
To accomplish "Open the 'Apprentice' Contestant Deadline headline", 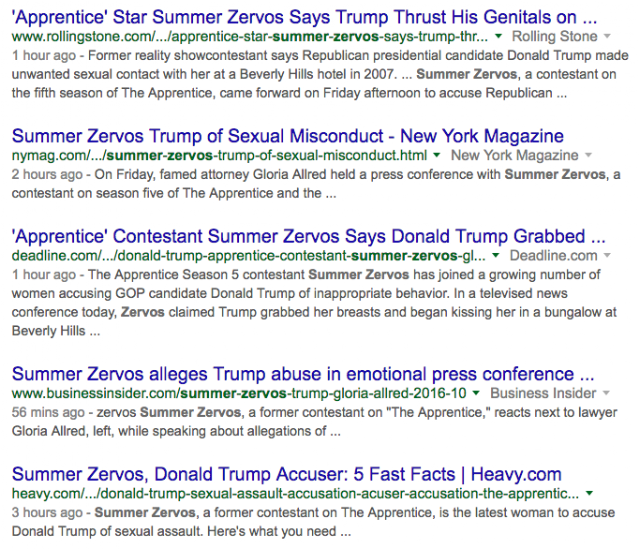I will 308,237.
